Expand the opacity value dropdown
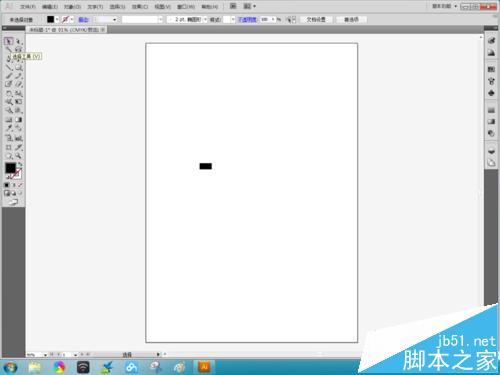 point(273,20)
